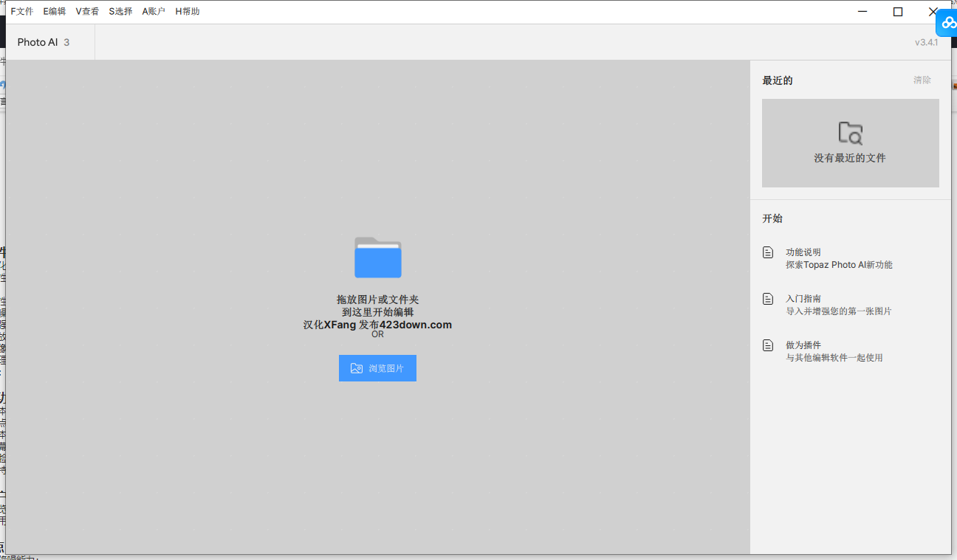
Task: Click 清除 to clear recent files
Action: [922, 80]
